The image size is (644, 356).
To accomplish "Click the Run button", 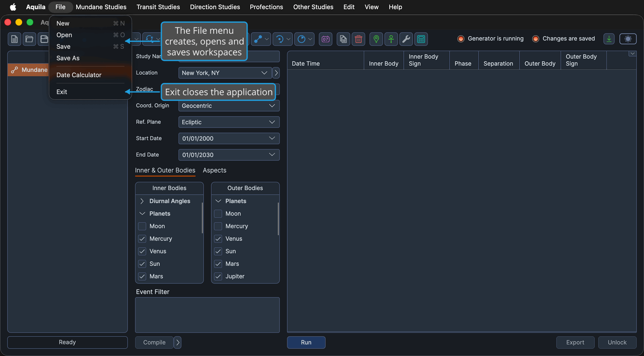I will point(306,342).
